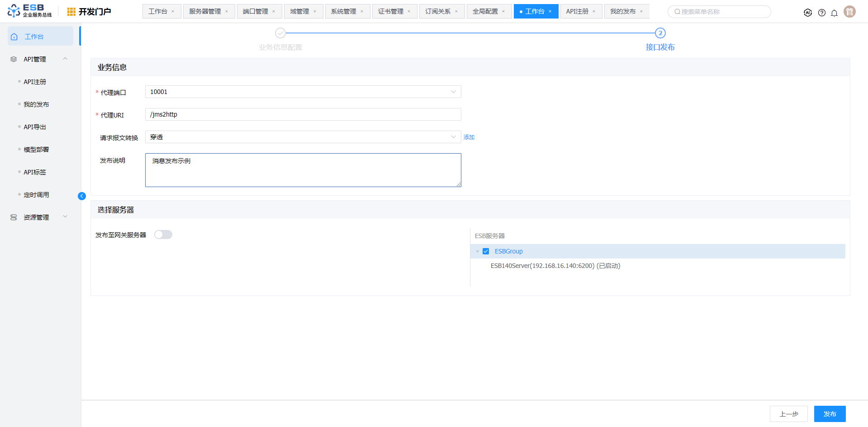Click the blue 发布 button
Screen dimensions: 868x427
click(x=829, y=414)
